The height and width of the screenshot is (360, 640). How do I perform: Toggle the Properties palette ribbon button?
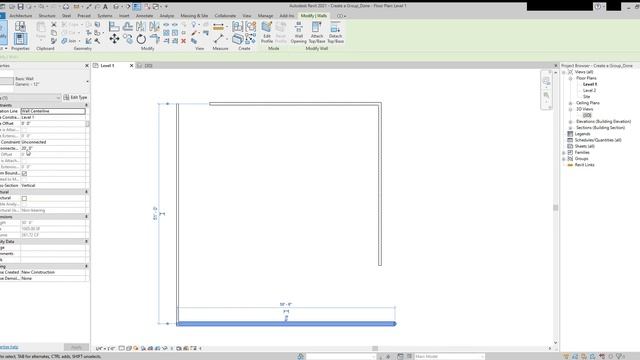[20, 39]
